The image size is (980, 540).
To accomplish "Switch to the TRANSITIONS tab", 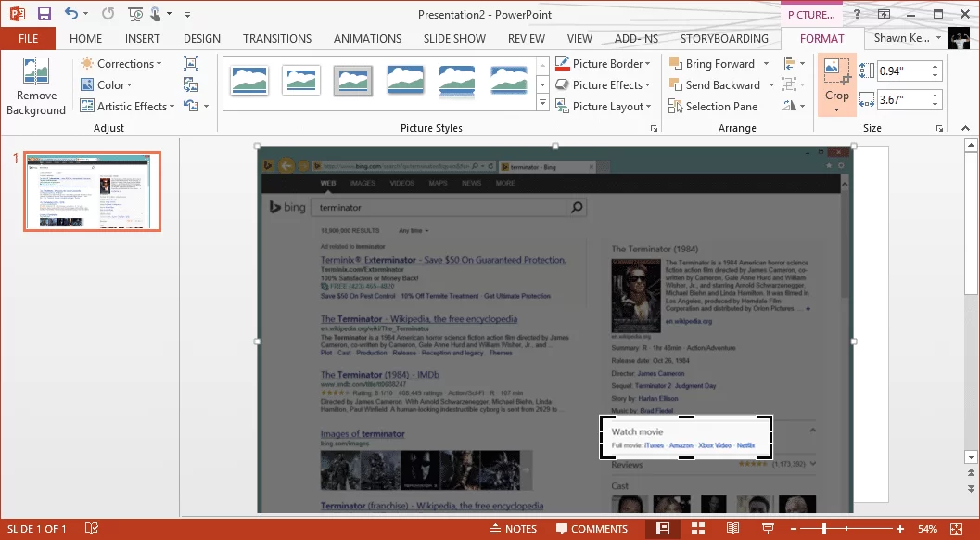I will tap(277, 39).
